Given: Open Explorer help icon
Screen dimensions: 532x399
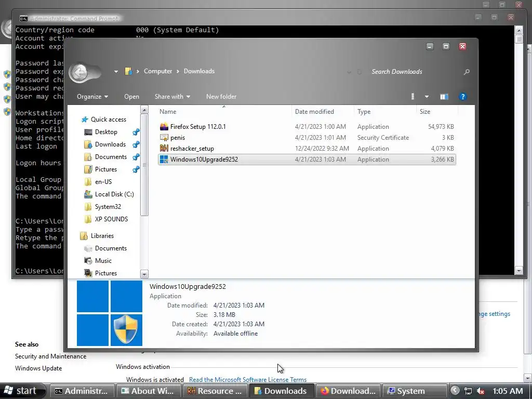Looking at the screenshot, I should coord(462,97).
